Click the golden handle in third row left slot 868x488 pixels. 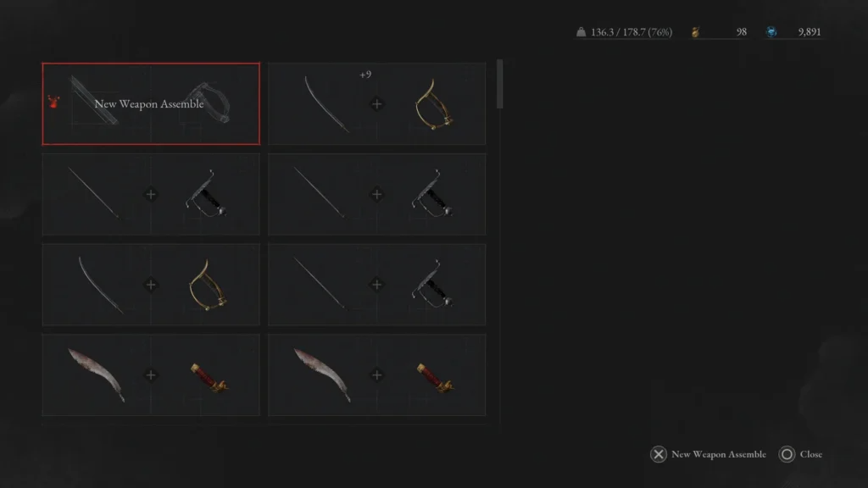[208, 285]
